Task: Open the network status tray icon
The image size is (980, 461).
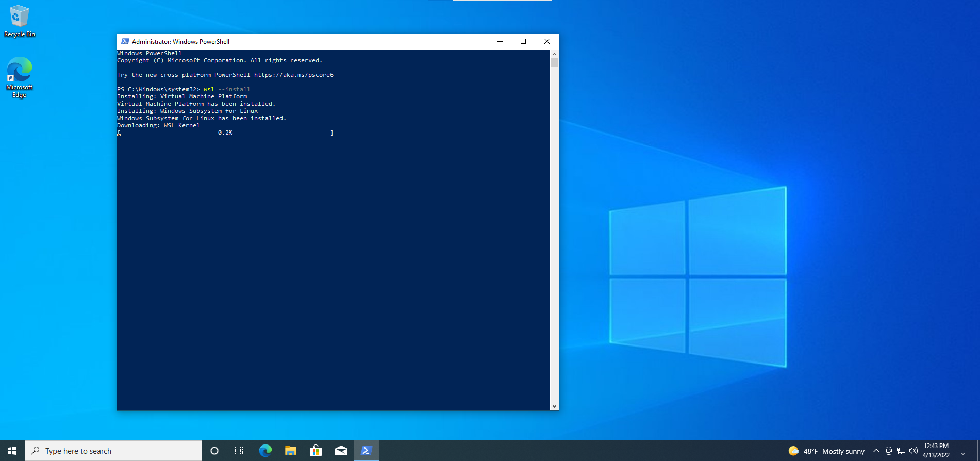Action: point(901,451)
